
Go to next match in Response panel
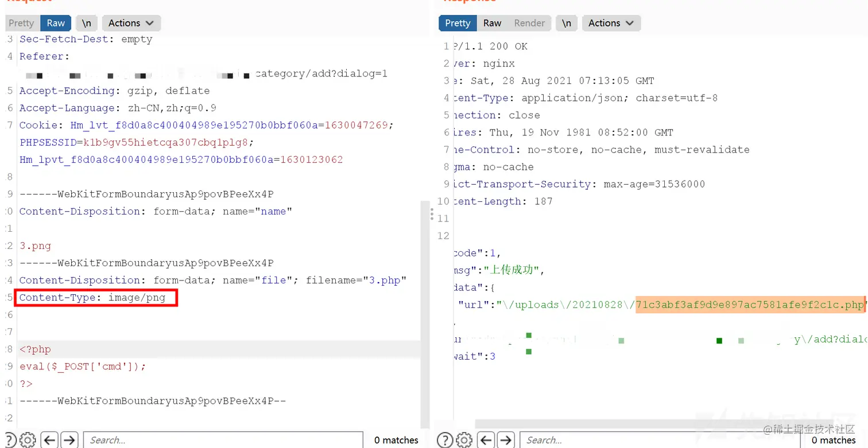506,440
